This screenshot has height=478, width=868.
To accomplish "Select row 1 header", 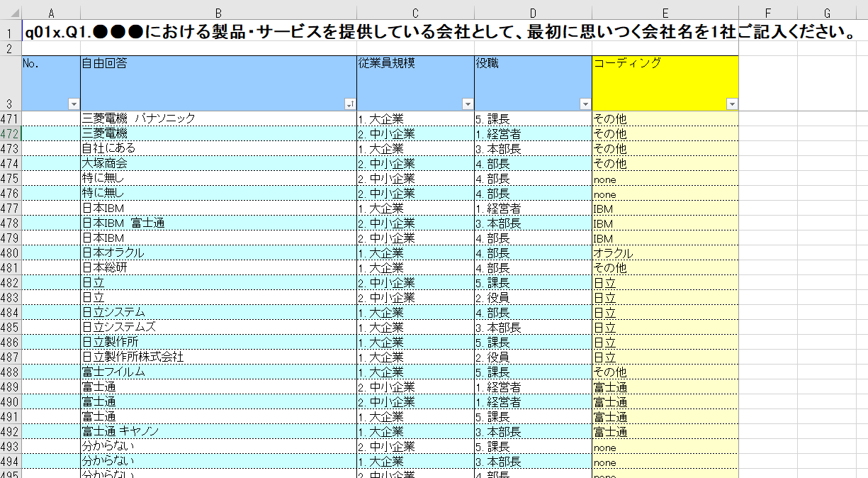I will [11, 32].
